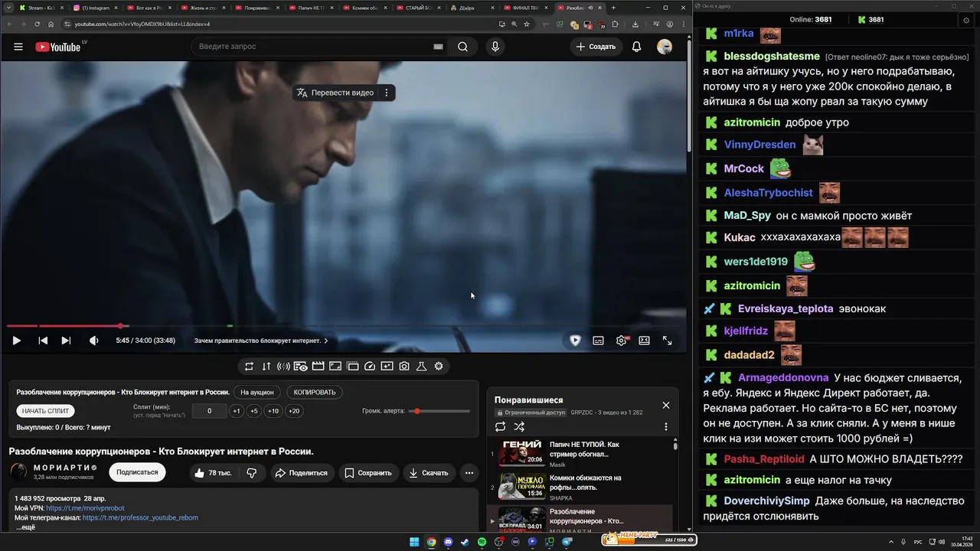This screenshot has height=551, width=980.
Task: Toggle playlist shuffle in the Понравившиеся panel
Action: pyautogui.click(x=519, y=427)
